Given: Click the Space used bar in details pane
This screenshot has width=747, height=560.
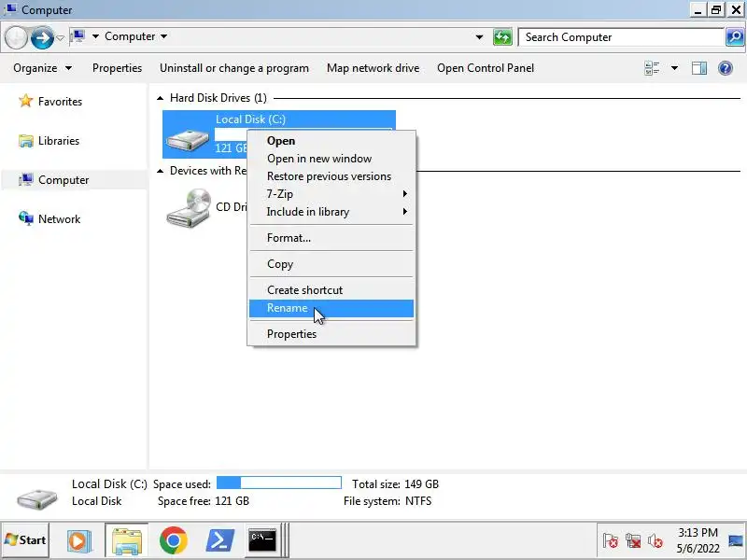Looking at the screenshot, I should [279, 483].
